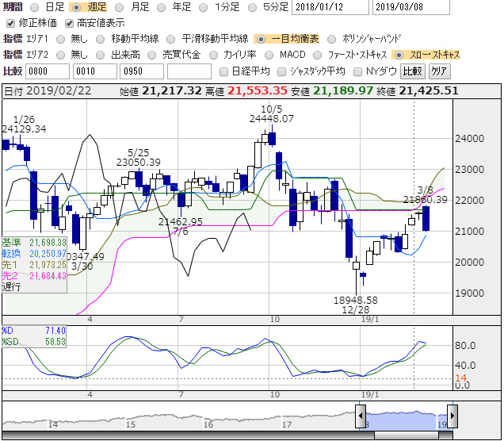The image size is (504, 441).
Task: Select the 日足 daily period radio button
Action: coord(35,7)
